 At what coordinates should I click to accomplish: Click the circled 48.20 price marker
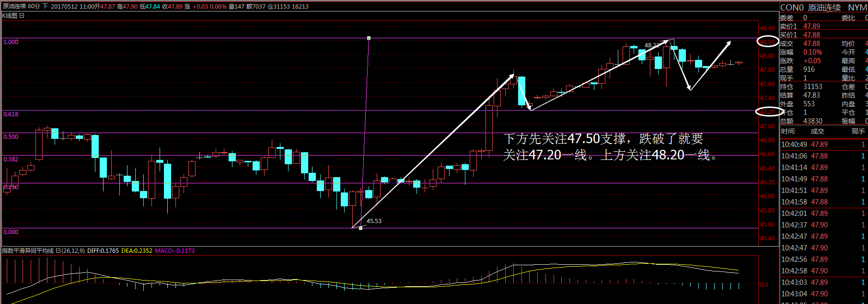tap(767, 42)
